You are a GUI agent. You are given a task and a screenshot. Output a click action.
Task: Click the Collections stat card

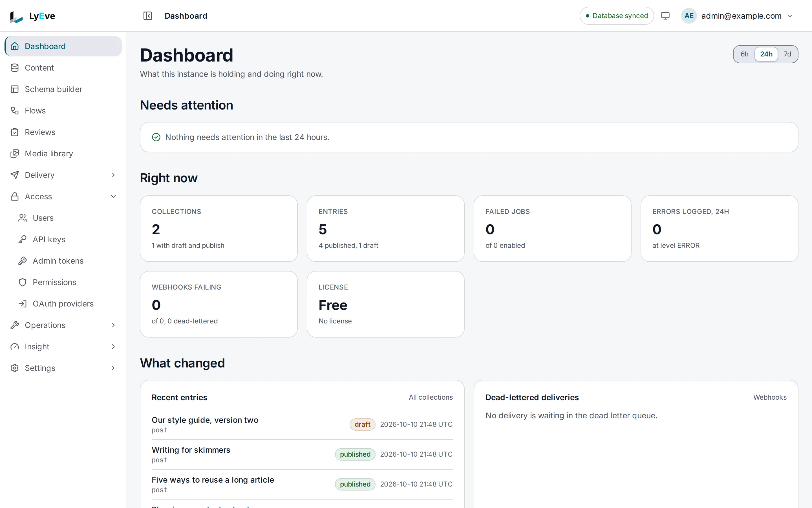(x=219, y=229)
